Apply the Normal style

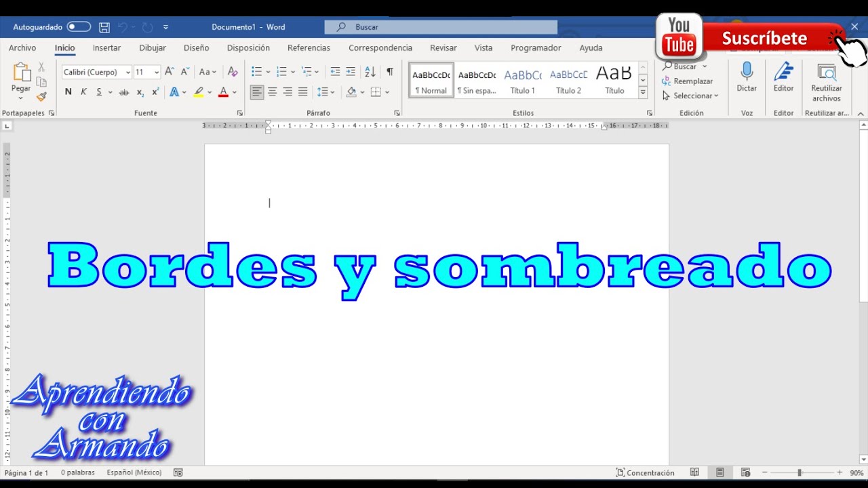[431, 81]
